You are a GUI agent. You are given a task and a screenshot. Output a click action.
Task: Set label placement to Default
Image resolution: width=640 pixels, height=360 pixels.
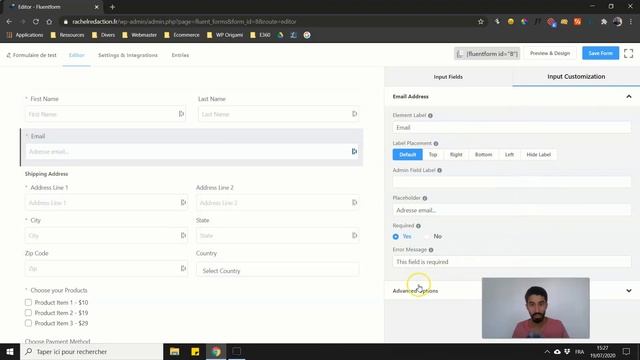(407, 155)
